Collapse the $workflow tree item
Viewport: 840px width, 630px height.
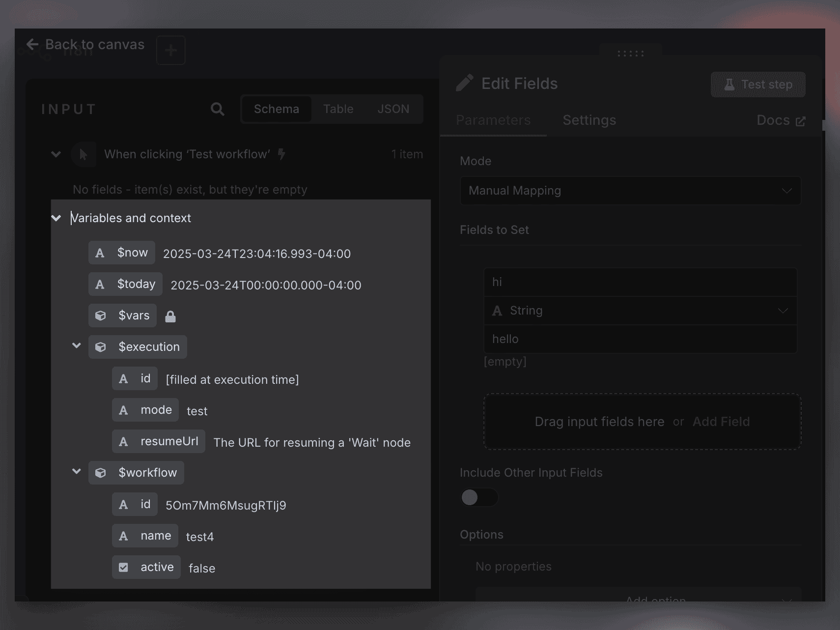click(x=77, y=472)
